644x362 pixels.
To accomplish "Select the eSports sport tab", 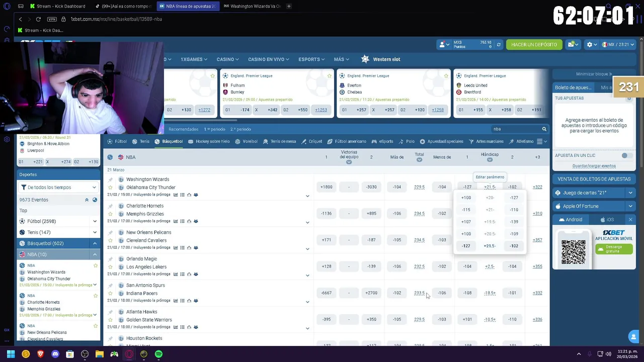I will [382, 142].
